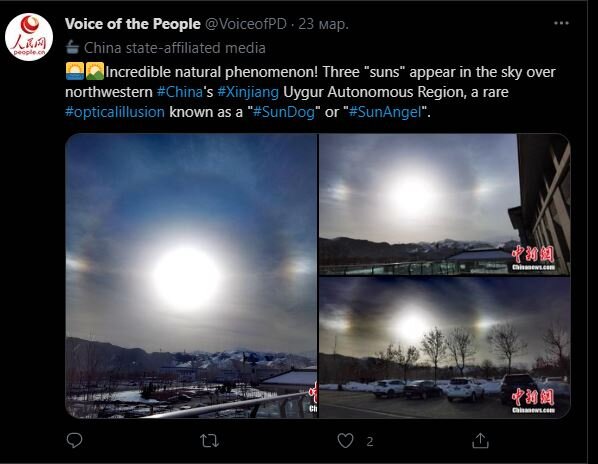Open the three-dot more options menu
Screen dimensions: 598x464
coord(561,23)
